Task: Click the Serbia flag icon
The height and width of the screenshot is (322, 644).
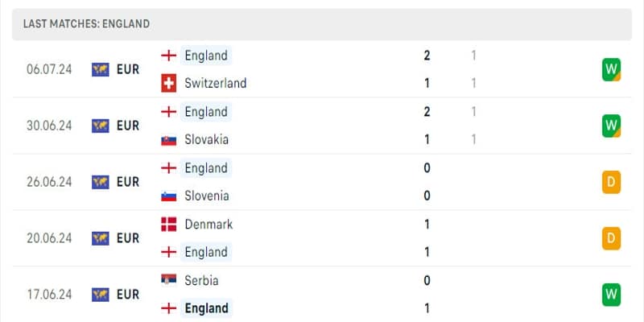Action: pos(169,280)
